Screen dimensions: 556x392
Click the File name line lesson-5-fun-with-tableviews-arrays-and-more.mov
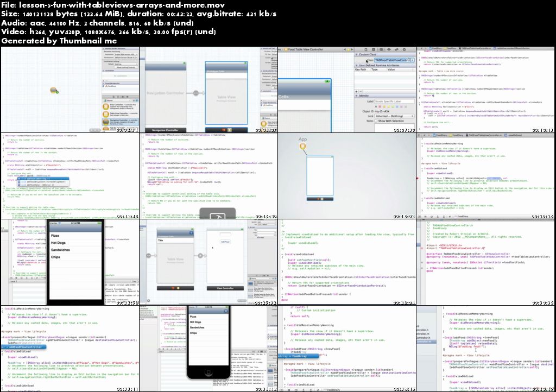113,4
